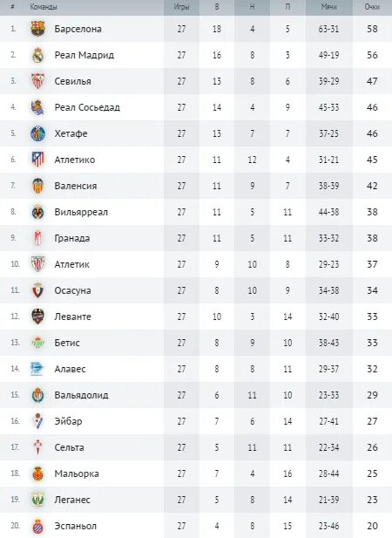The height and width of the screenshot is (538, 392).
Task: Click the Valencia bat crest
Action: pos(37,186)
